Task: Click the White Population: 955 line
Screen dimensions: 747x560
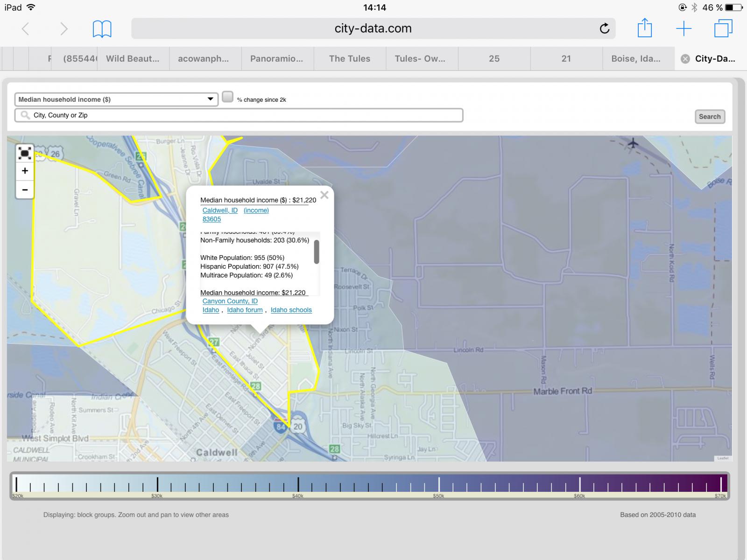Action: pos(242,258)
